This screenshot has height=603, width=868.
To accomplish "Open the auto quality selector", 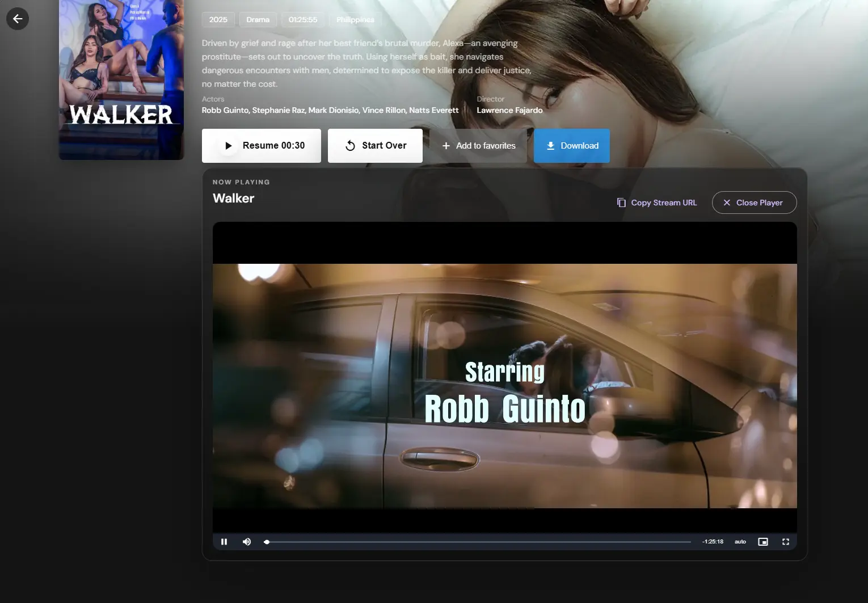I will pyautogui.click(x=740, y=542).
